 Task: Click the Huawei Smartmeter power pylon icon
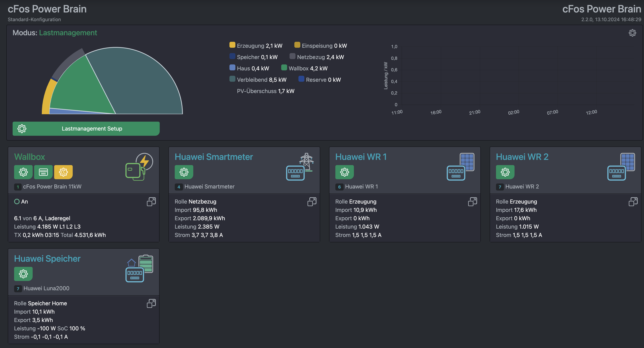(x=300, y=167)
